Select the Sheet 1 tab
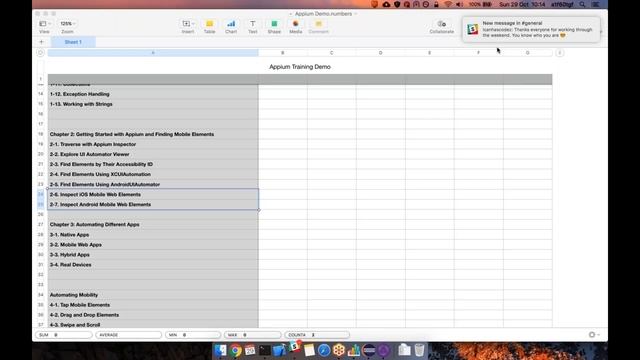This screenshot has height=360, width=640. point(73,42)
